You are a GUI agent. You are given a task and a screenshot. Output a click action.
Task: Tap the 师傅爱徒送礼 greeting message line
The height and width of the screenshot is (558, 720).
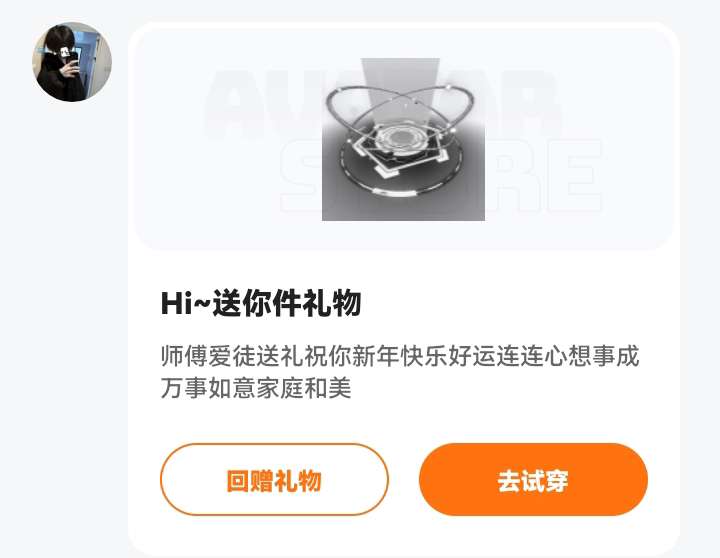(x=400, y=356)
